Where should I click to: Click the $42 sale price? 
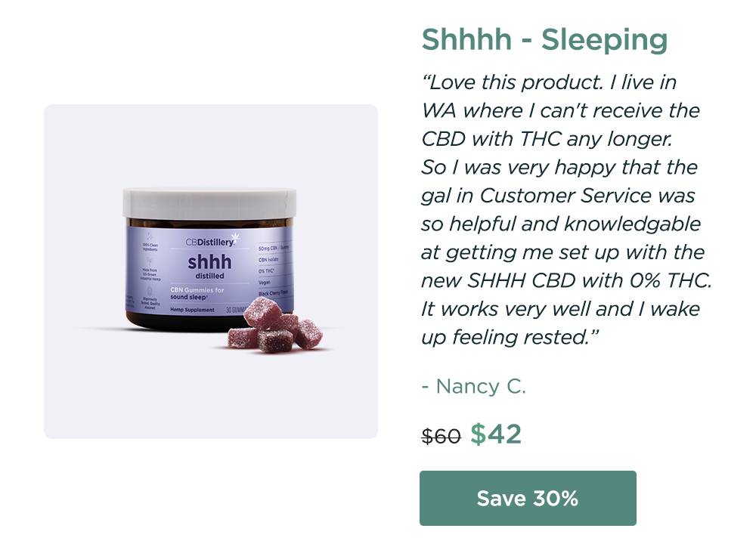[x=497, y=434]
